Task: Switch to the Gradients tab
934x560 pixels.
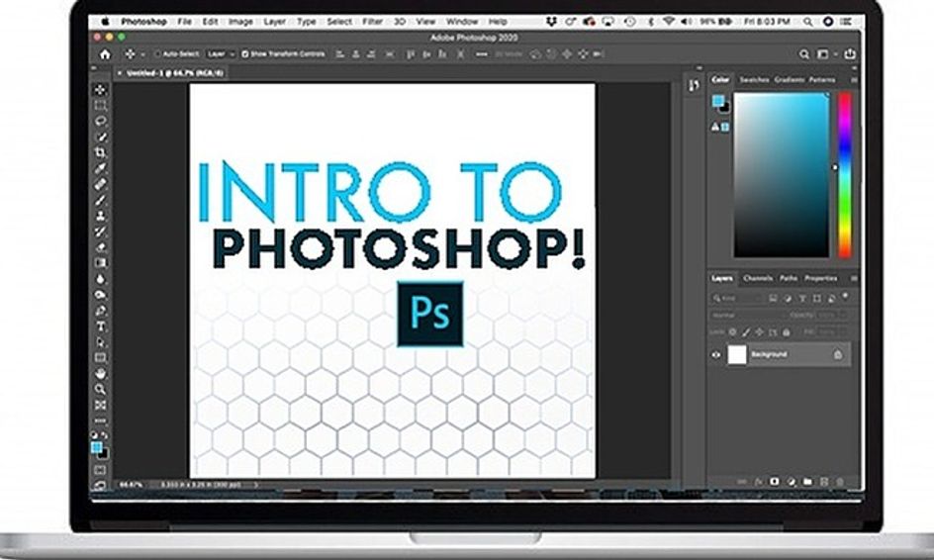Action: 790,79
